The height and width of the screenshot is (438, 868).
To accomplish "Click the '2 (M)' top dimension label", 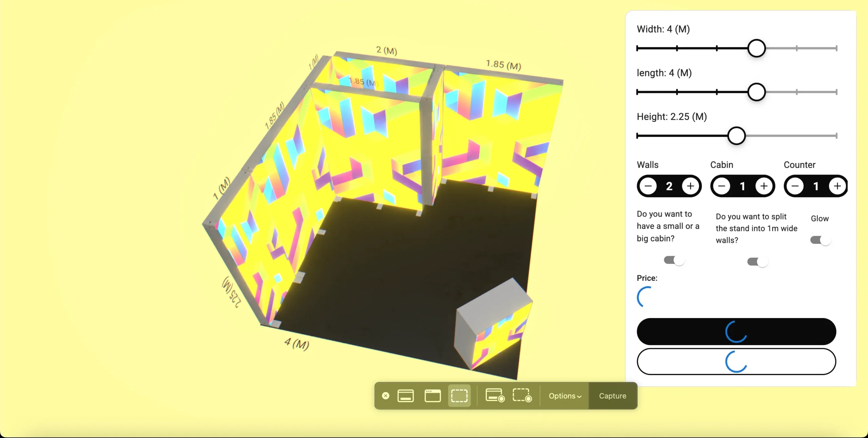I will coord(387,50).
